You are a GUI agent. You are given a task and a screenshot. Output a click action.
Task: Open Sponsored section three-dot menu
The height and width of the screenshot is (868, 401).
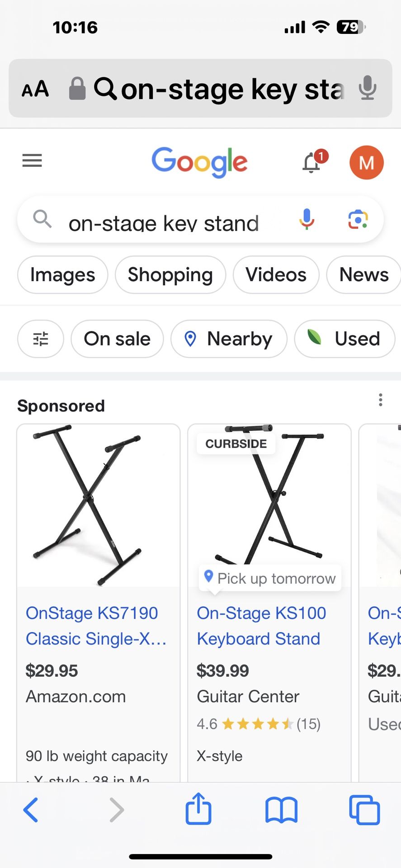point(381,400)
